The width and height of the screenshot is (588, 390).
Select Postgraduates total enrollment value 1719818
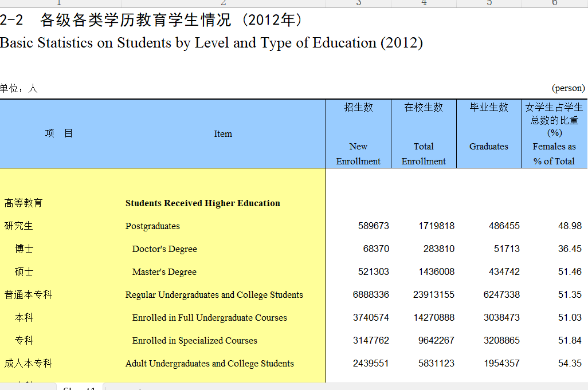pyautogui.click(x=437, y=226)
